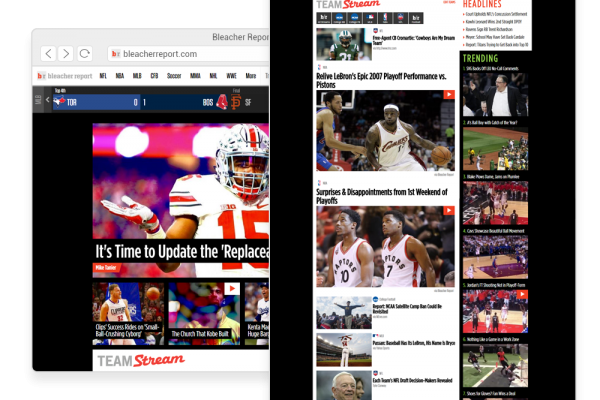Open the CFB section in nav bar
Viewport: 600px width, 400px height.
pos(154,76)
